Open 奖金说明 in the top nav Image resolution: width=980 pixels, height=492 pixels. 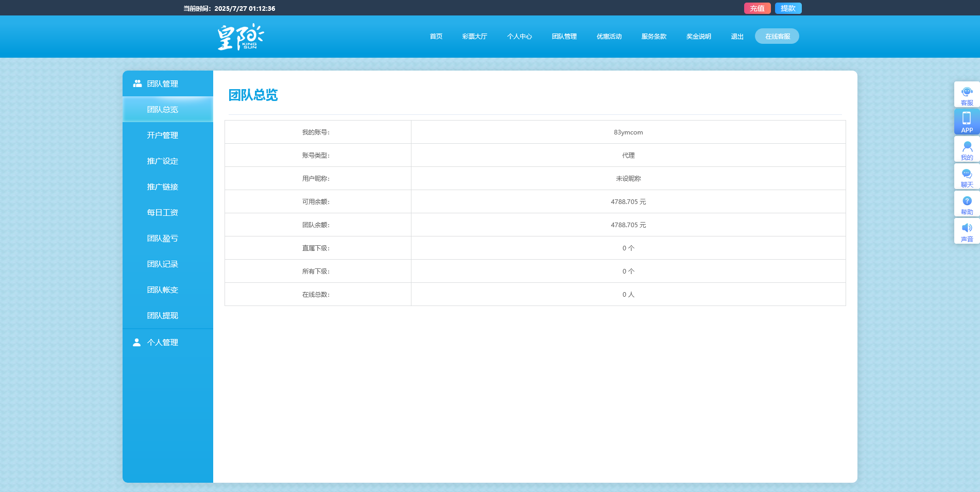(x=698, y=37)
